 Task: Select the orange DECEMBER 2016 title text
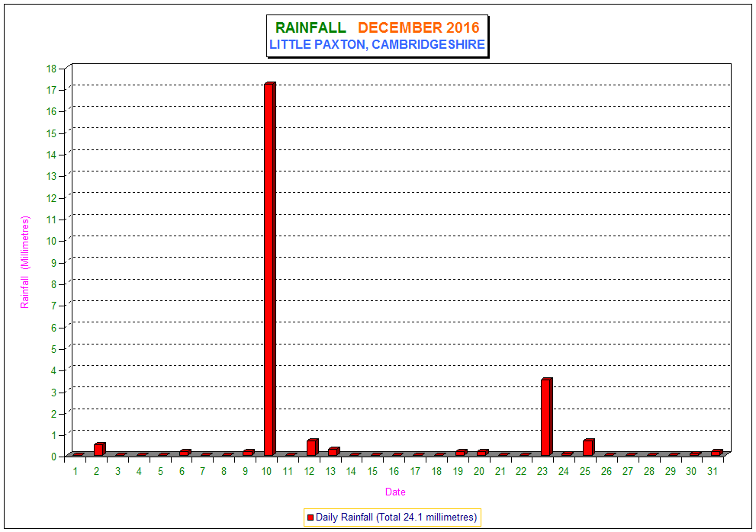(419, 27)
